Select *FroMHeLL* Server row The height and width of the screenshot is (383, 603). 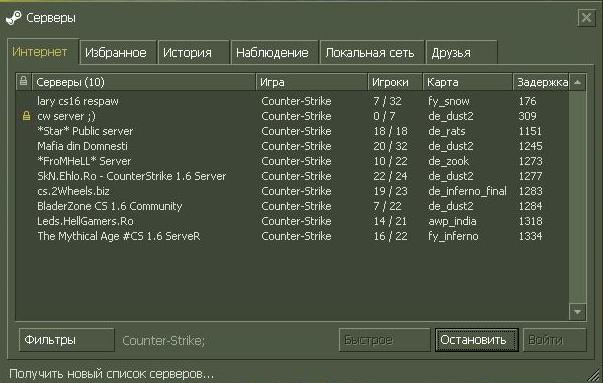pyautogui.click(x=292, y=161)
